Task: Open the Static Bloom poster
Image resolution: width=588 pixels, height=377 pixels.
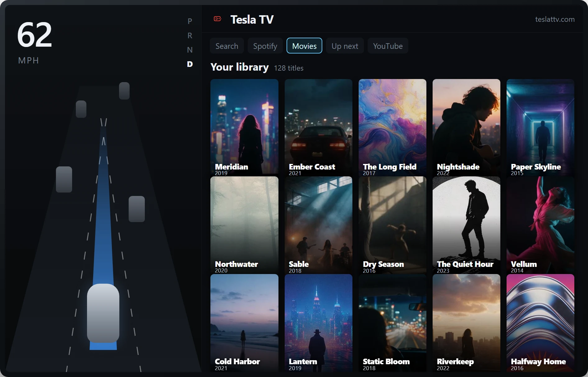Action: click(x=393, y=323)
